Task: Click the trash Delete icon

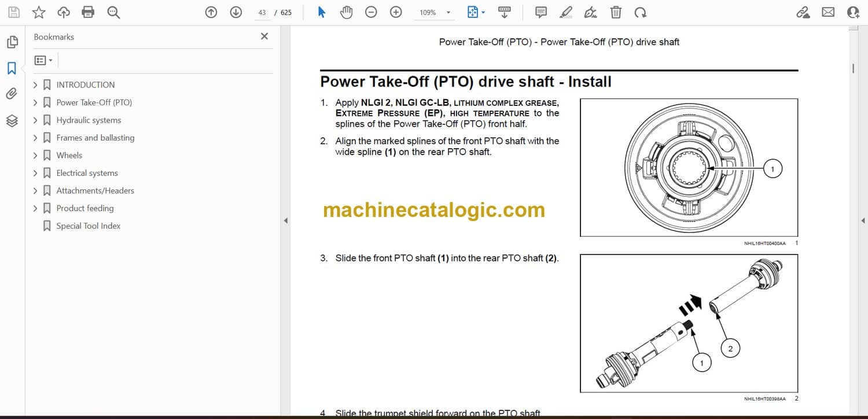Action: click(616, 12)
